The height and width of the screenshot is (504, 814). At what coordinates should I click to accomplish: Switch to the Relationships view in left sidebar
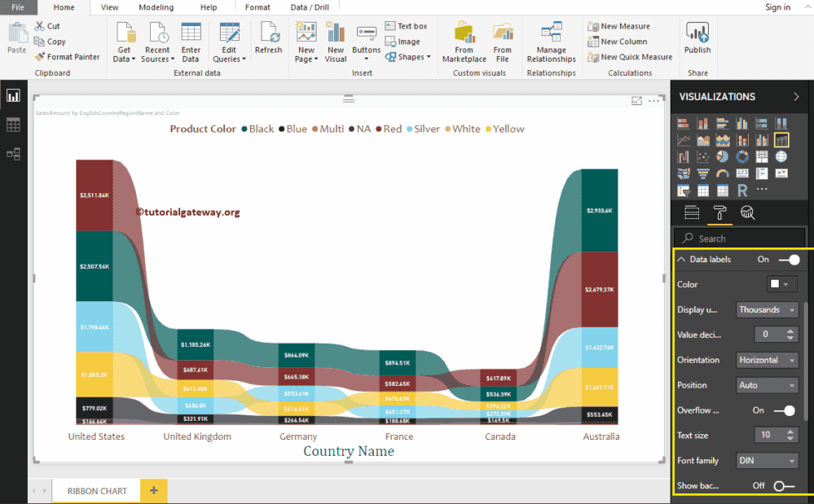[x=13, y=152]
